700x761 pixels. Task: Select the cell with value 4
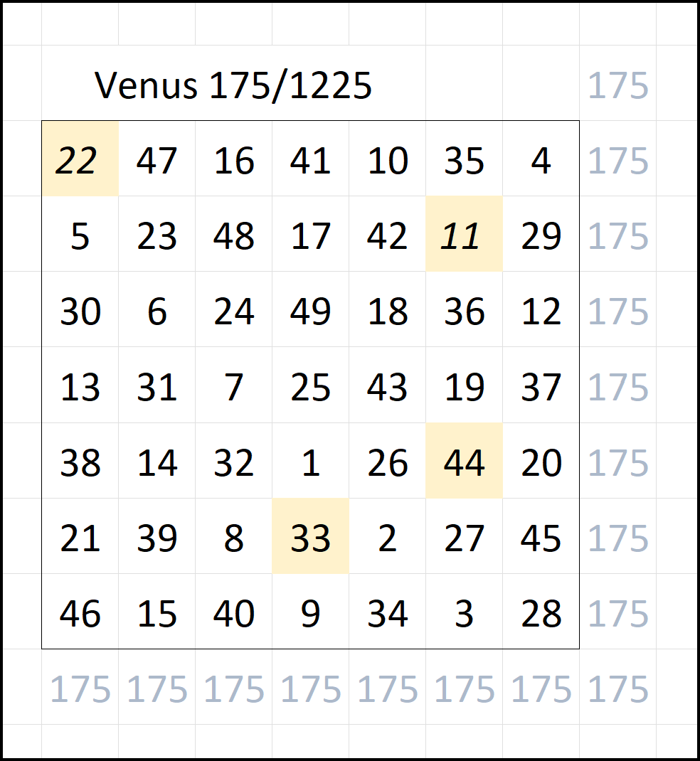541,159
